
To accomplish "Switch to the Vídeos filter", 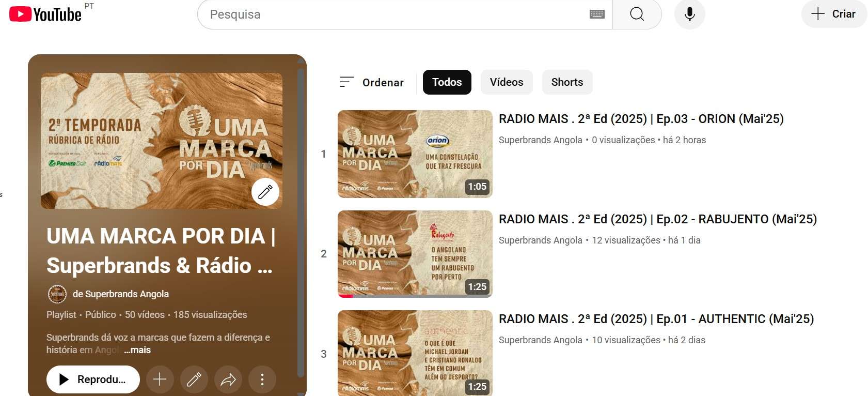I will [507, 82].
